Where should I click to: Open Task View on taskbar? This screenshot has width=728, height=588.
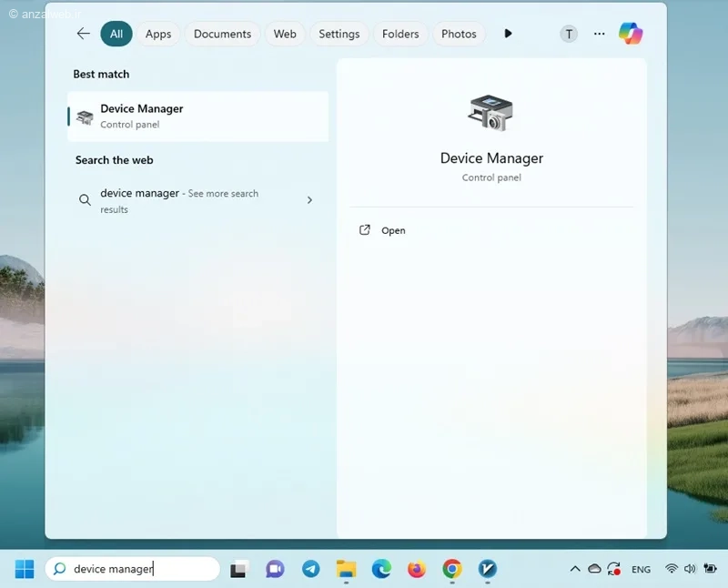click(239, 569)
